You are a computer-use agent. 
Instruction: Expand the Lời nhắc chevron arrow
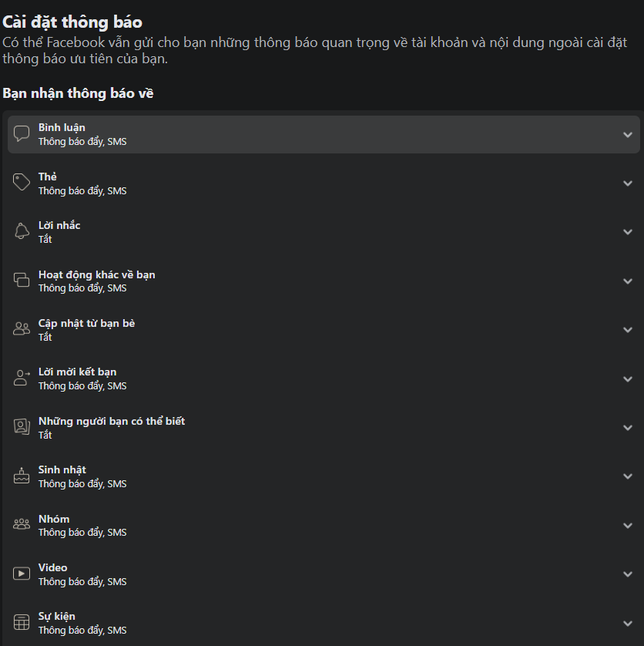628,232
